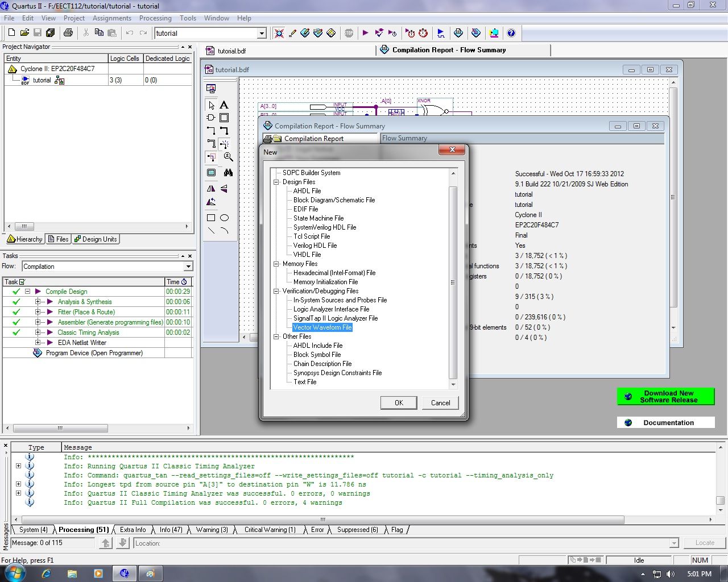Switch to the Warning (3) message tab
Screen dimensions: 728x582
[x=212, y=529]
